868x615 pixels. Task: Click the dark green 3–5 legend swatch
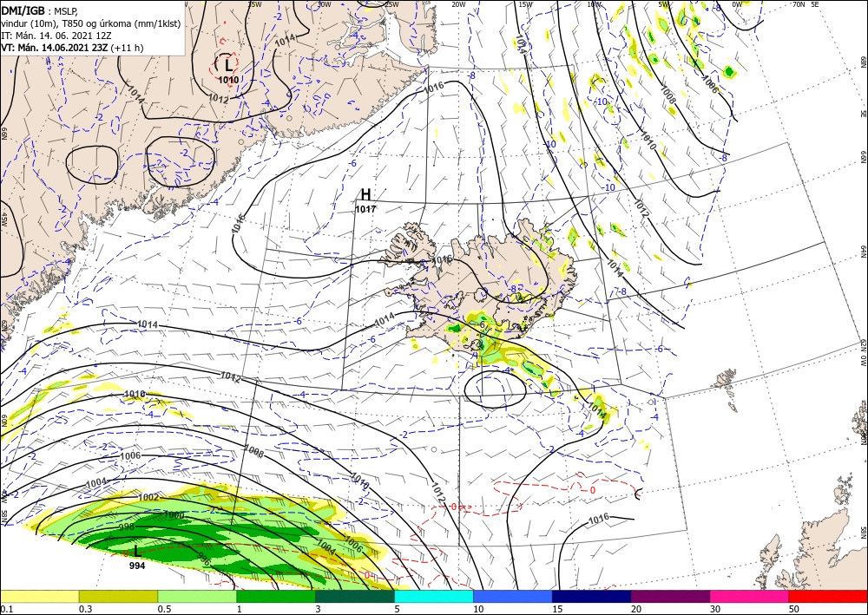pyautogui.click(x=355, y=596)
